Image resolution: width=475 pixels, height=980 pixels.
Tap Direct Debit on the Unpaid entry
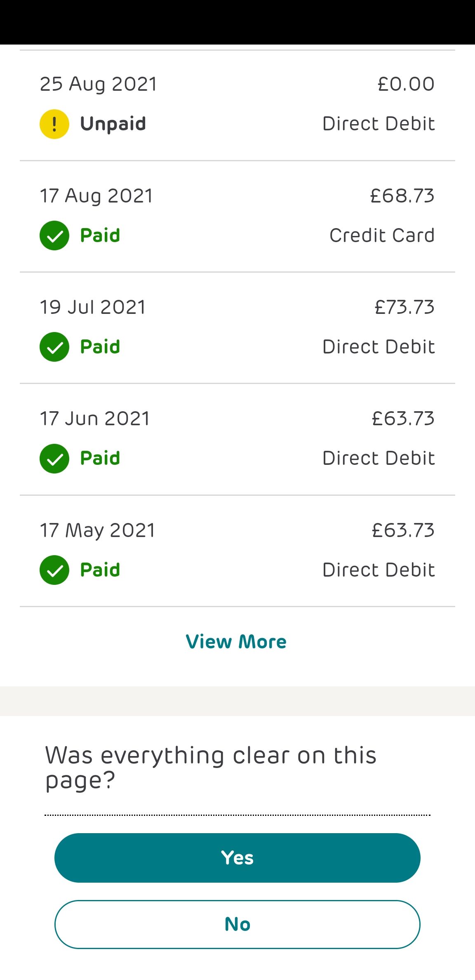point(379,124)
